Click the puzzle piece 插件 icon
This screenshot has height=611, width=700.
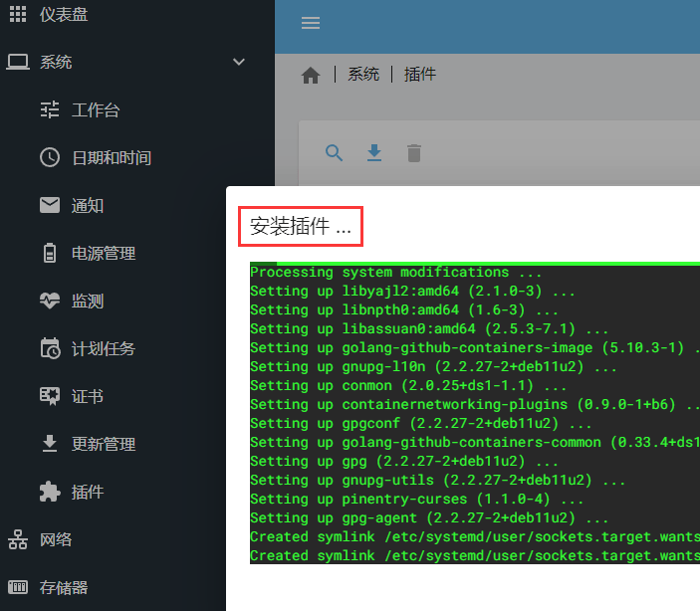[50, 492]
